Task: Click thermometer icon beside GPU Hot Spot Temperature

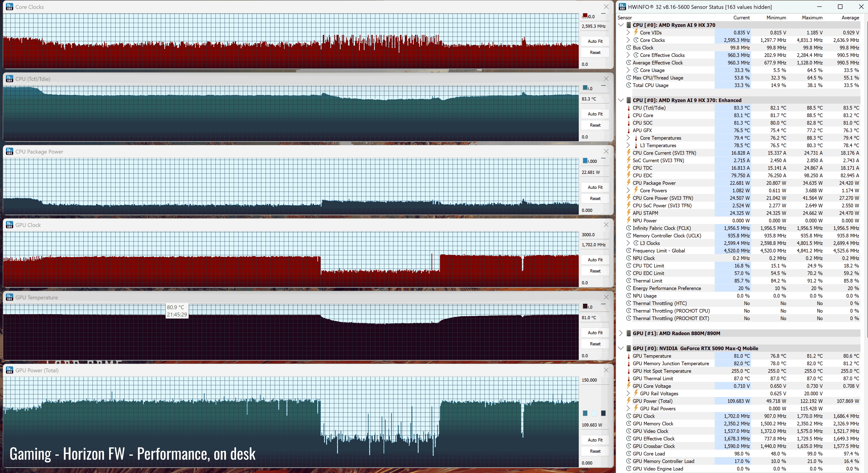Action: coord(628,371)
